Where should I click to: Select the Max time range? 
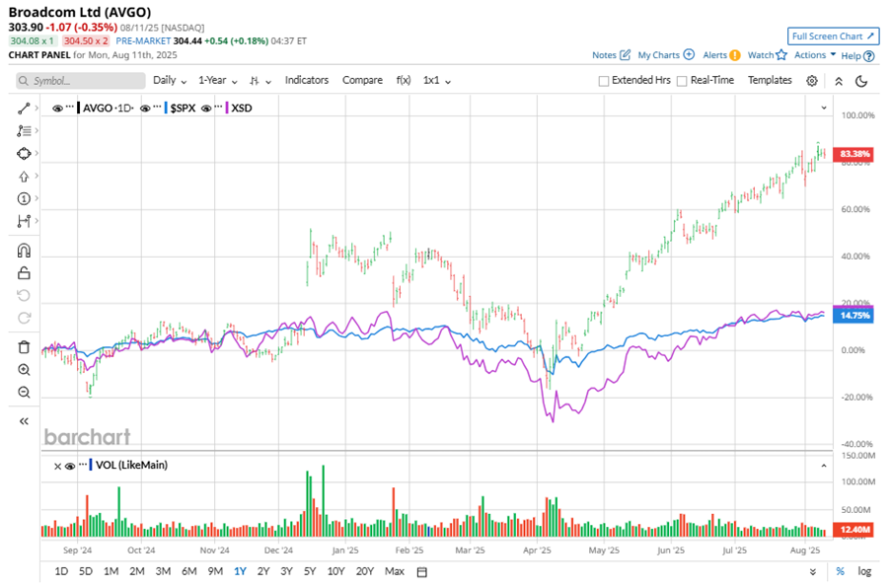(395, 571)
